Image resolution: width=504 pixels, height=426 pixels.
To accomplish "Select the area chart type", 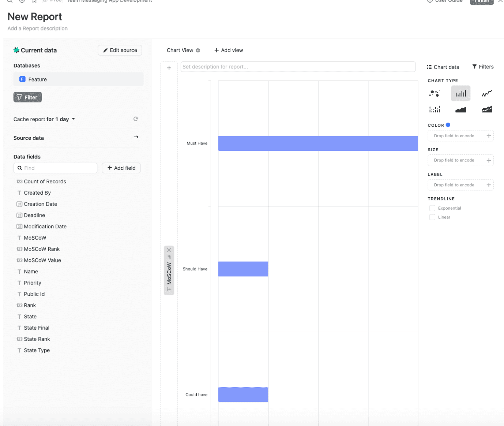I will (x=460, y=109).
